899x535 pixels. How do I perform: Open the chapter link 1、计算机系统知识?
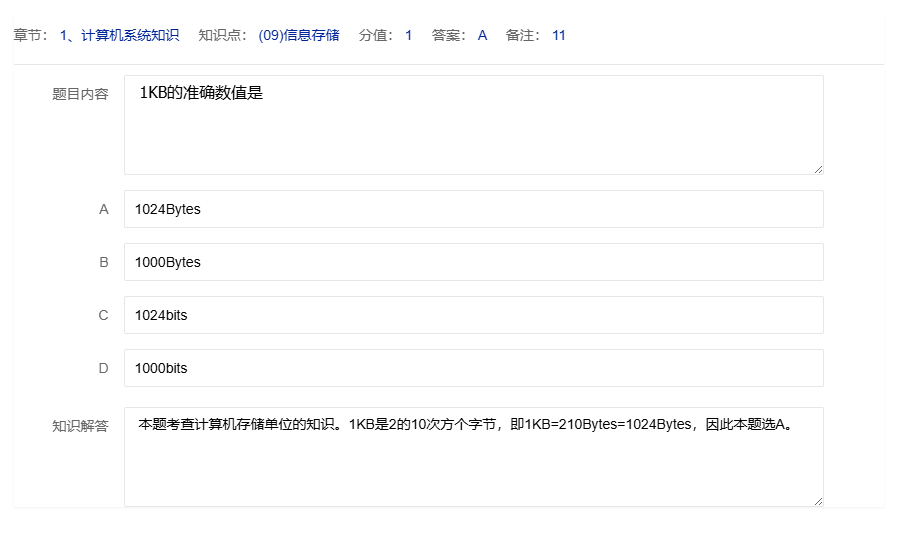[x=119, y=35]
